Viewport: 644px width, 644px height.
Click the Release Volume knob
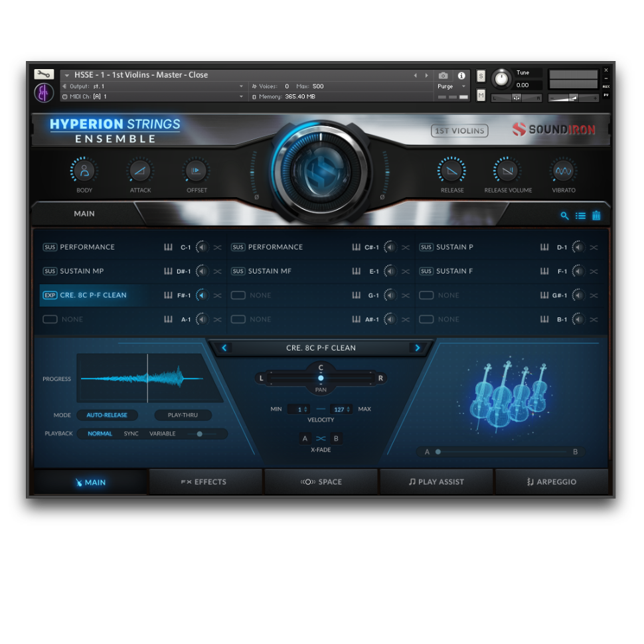[x=508, y=171]
